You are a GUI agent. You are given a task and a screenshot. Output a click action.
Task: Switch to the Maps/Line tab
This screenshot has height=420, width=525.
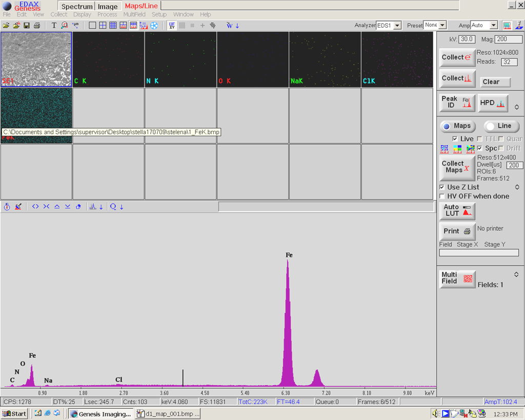coord(142,6)
